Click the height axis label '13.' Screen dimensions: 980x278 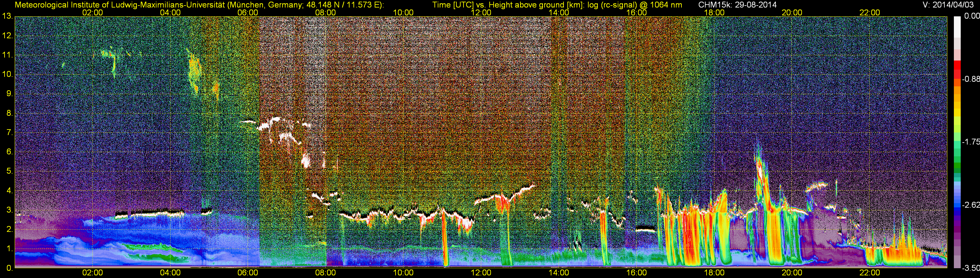(x=7, y=16)
